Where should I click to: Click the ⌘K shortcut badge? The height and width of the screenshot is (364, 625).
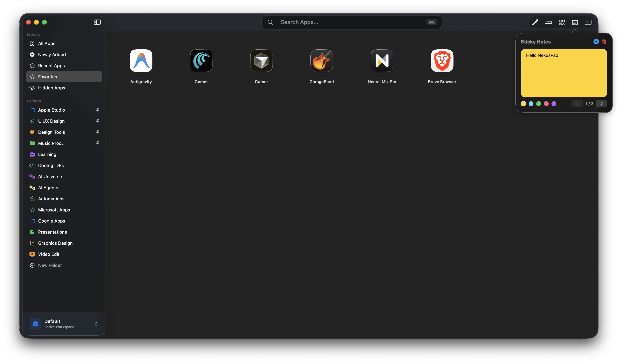(x=431, y=22)
